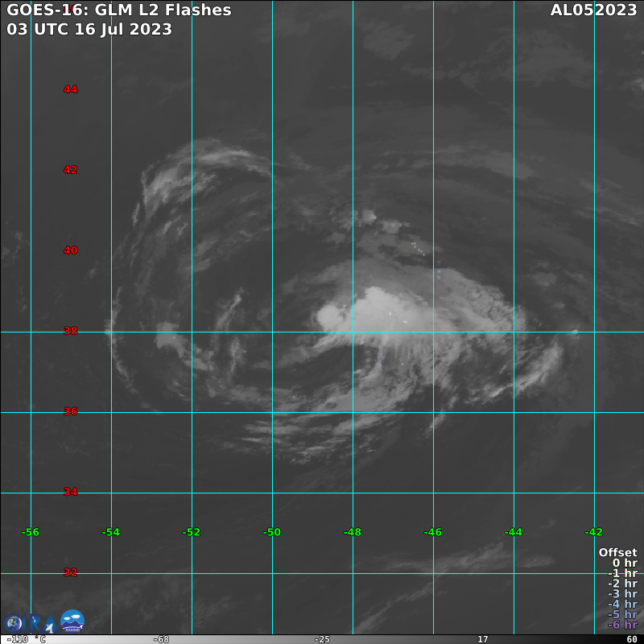This screenshot has height=644, width=644.
Task: Click the Earth globe in CIRA logo
Action: pos(14,624)
